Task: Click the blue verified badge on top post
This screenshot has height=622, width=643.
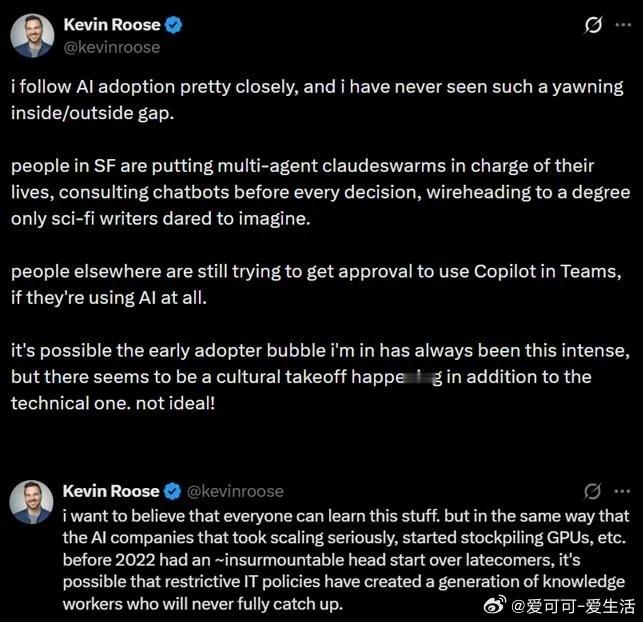Action: [174, 25]
